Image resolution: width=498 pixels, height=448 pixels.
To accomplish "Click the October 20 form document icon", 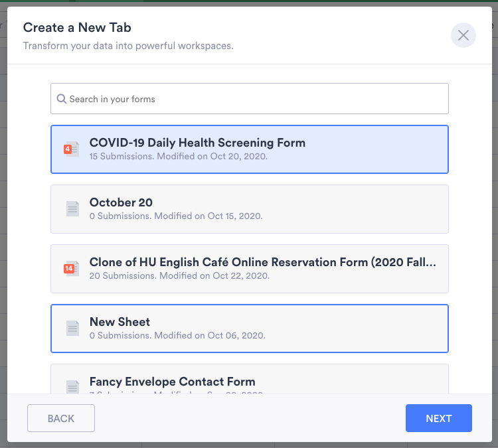I will click(x=72, y=208).
